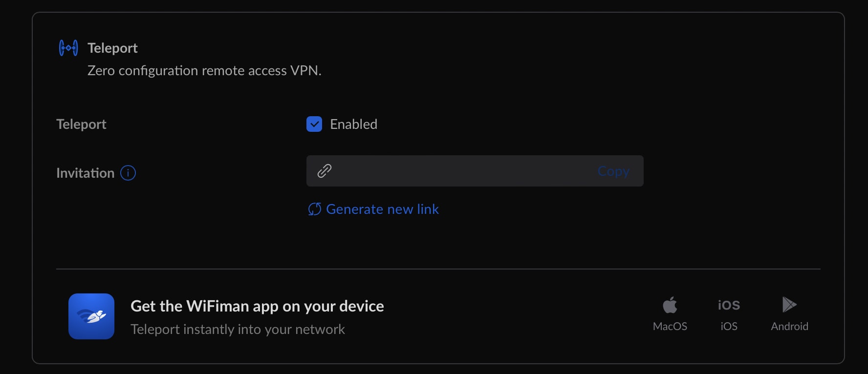The image size is (868, 374).
Task: Select the Android text label
Action: (x=789, y=326)
